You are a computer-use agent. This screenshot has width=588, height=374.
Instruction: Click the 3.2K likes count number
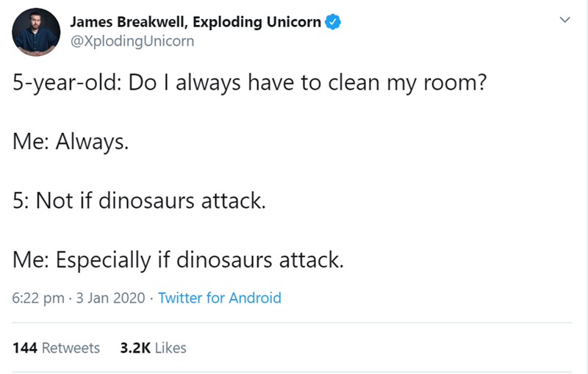point(135,348)
